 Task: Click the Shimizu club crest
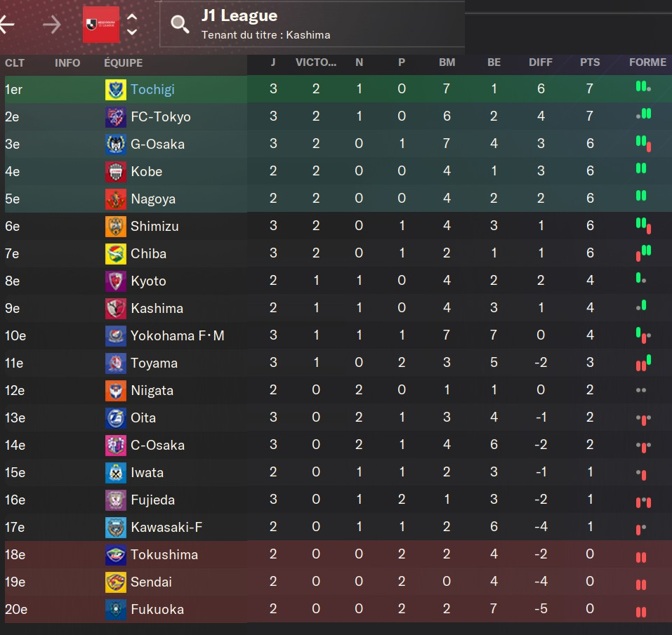(115, 227)
